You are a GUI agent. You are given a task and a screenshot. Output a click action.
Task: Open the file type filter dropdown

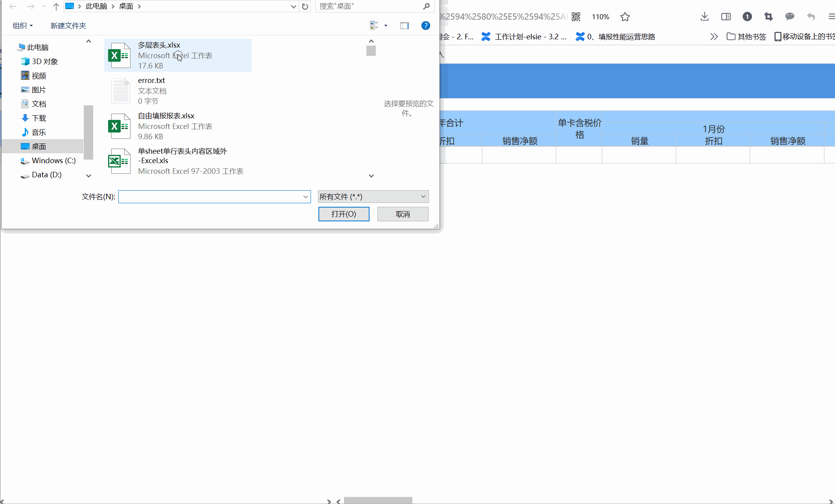pyautogui.click(x=373, y=197)
